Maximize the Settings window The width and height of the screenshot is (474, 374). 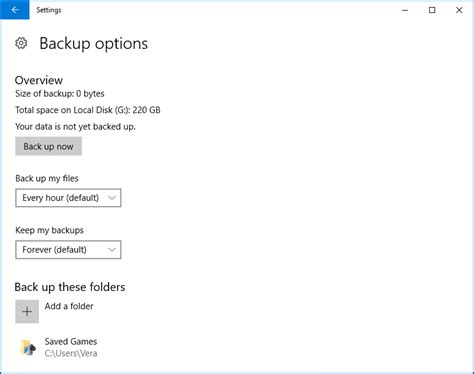pyautogui.click(x=432, y=10)
